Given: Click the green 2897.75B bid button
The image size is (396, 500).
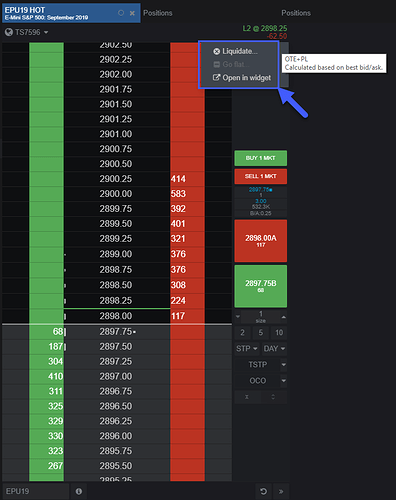Looking at the screenshot, I should click(x=261, y=286).
